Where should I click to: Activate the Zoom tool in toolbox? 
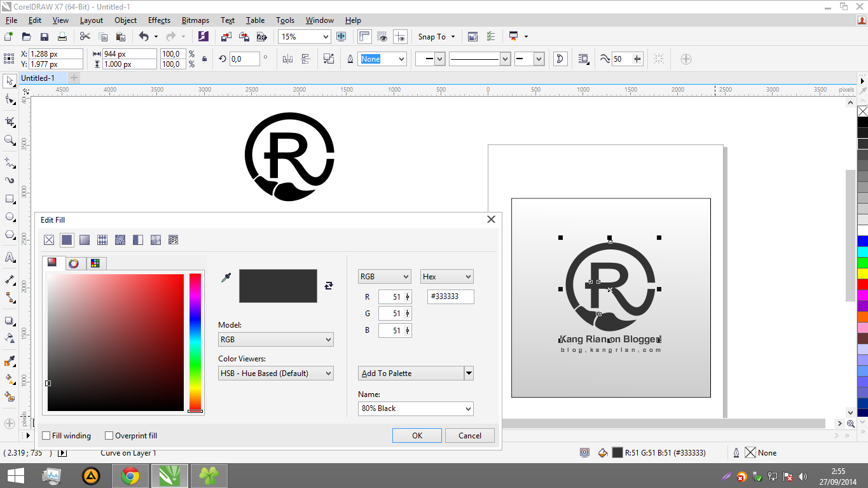tap(10, 140)
